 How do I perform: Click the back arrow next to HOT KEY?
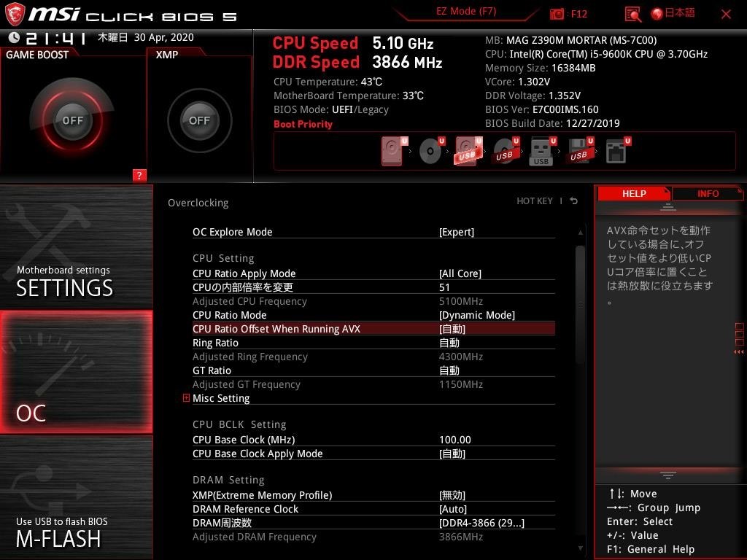tap(574, 201)
